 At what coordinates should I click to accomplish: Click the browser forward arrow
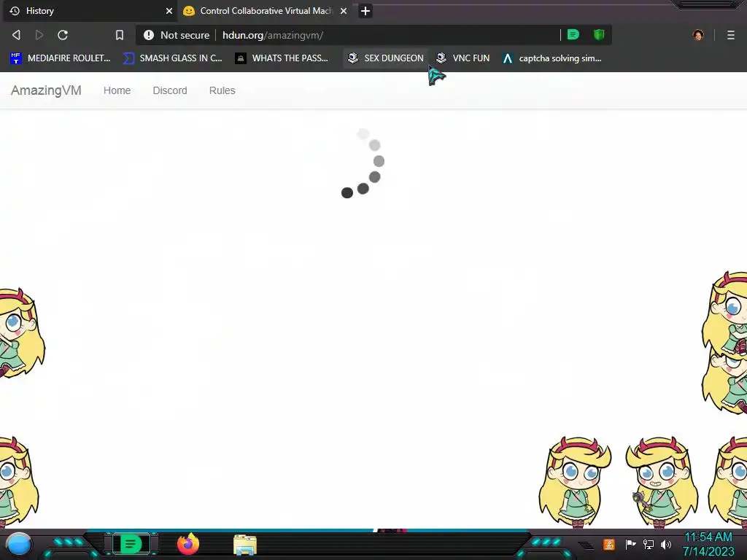39,35
